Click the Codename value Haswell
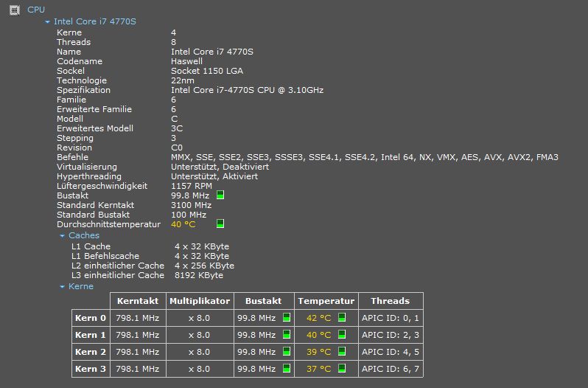Viewport: 588px width, 388px height. tap(186, 61)
